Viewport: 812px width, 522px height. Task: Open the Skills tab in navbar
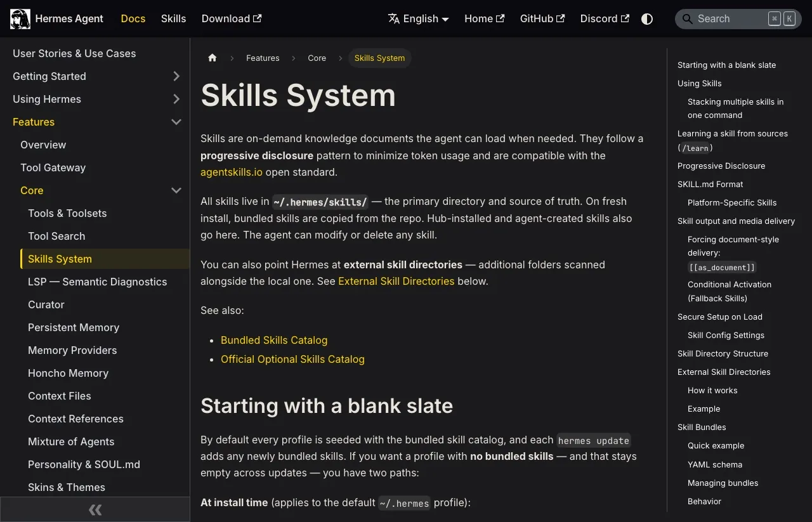point(173,19)
